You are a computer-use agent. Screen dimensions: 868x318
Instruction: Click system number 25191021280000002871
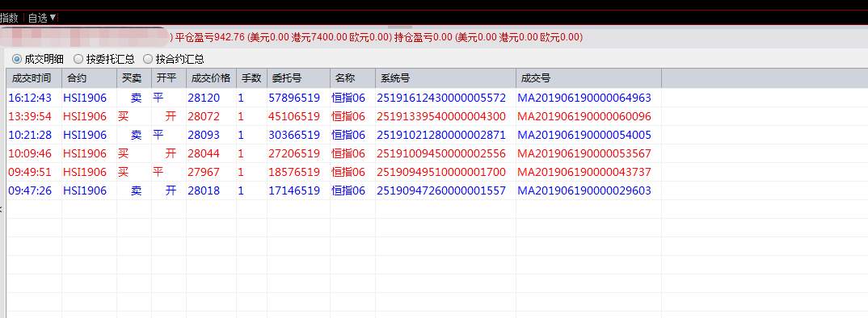pyautogui.click(x=441, y=135)
